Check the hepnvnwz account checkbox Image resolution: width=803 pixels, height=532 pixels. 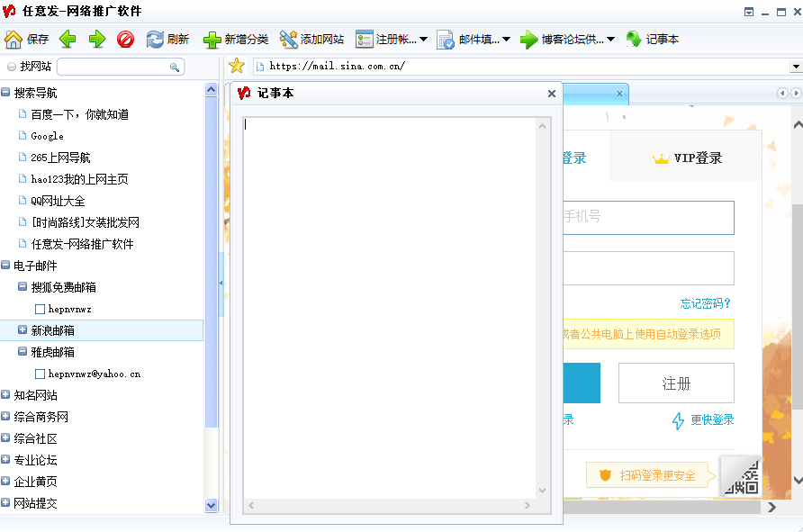tap(40, 310)
